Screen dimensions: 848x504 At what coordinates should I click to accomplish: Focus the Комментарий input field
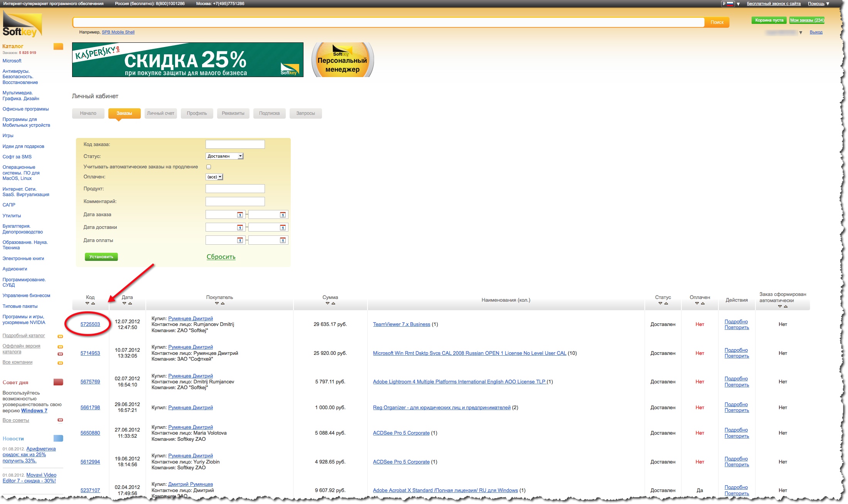235,202
